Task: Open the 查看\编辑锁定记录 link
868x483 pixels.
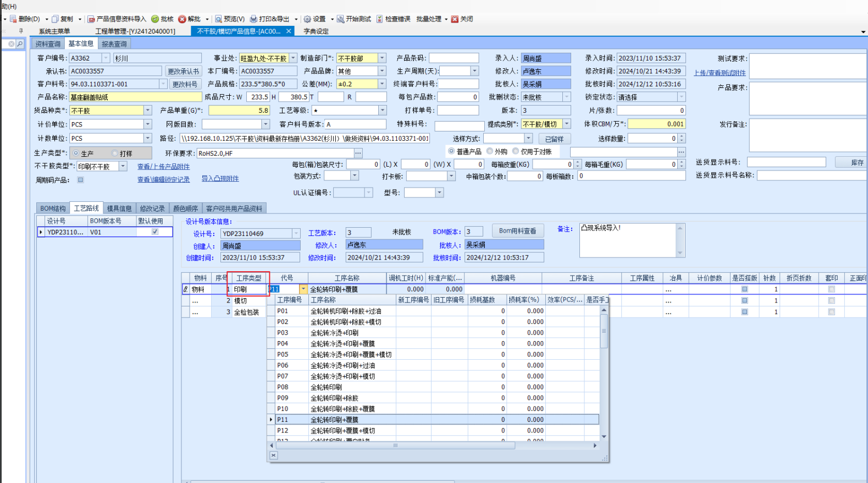Action: (x=163, y=180)
